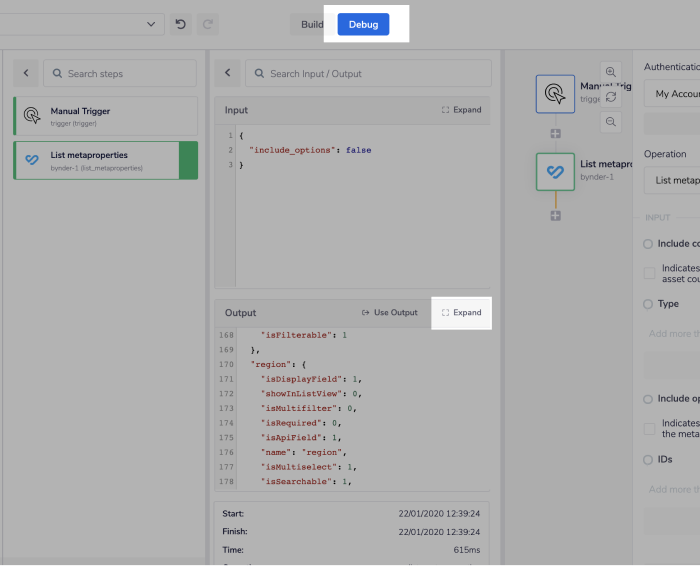The width and height of the screenshot is (700, 566).
Task: Click Use Output in Output header
Action: (x=390, y=312)
